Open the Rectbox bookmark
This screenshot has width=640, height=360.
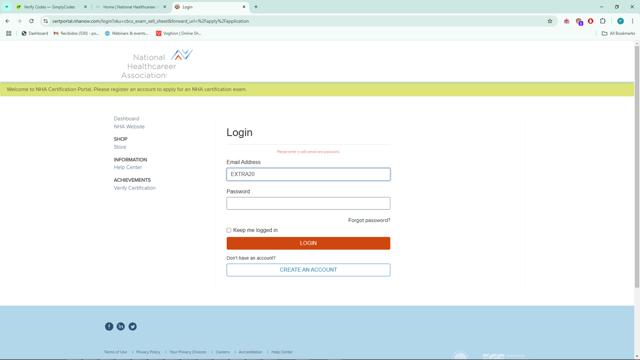[x=76, y=33]
